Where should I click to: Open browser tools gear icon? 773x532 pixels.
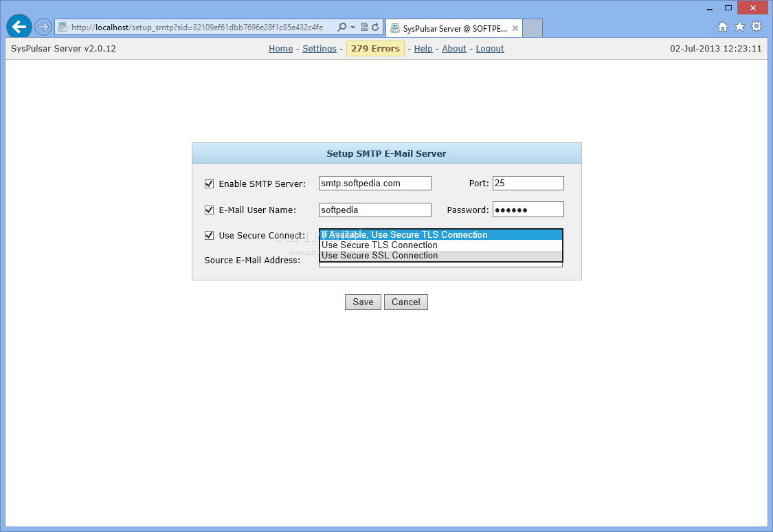click(757, 27)
